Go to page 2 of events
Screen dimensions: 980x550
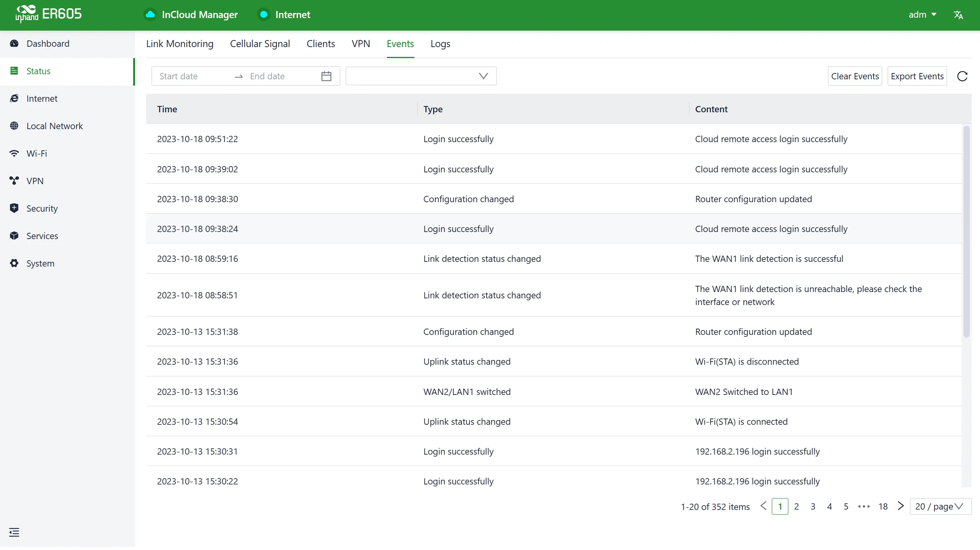[x=797, y=506]
